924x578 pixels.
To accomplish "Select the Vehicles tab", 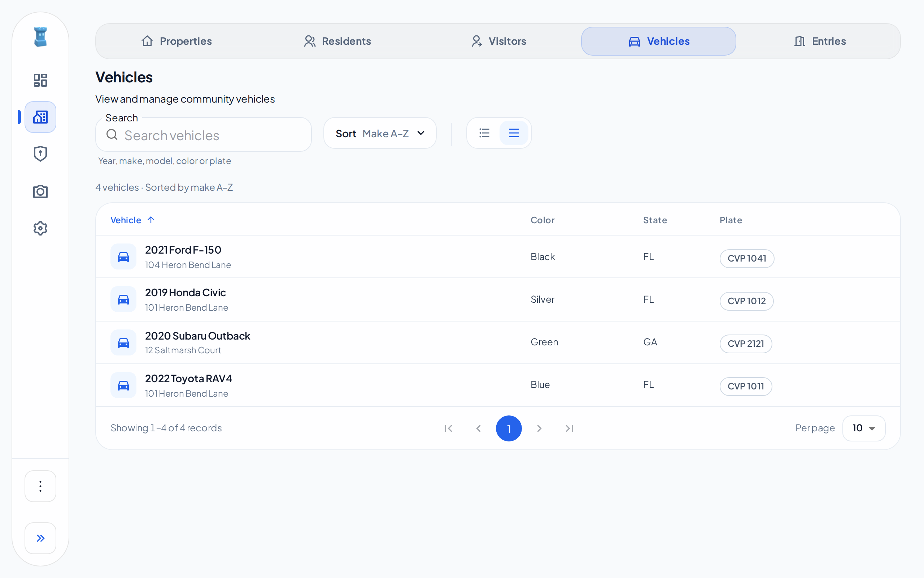I will (659, 41).
